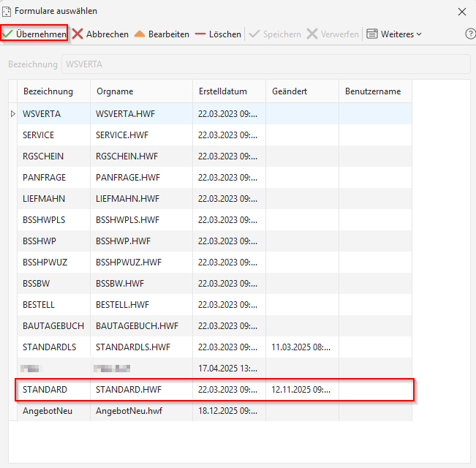476x468 pixels.
Task: Click the grayed Speichern checkmark icon
Action: point(254,34)
